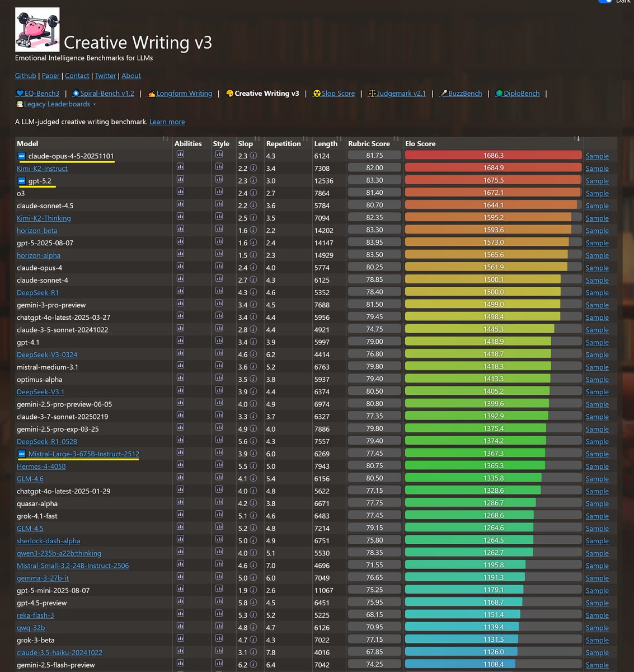Switch to Slop Score leaderboard

point(334,94)
